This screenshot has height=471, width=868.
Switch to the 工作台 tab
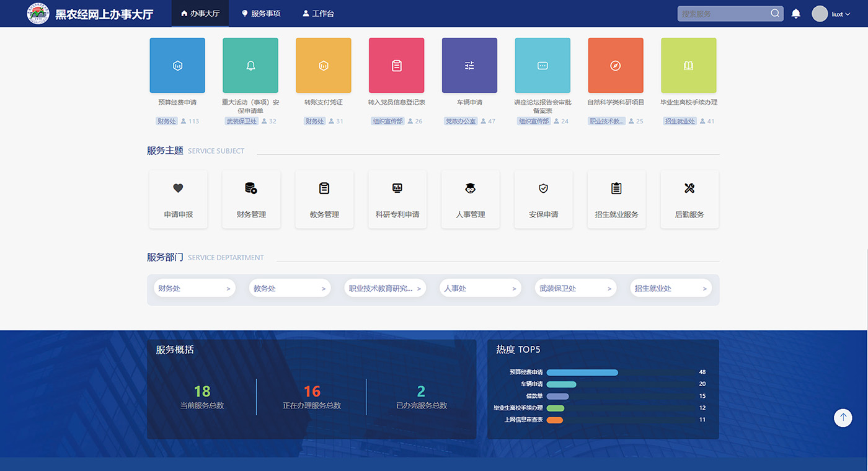click(318, 14)
